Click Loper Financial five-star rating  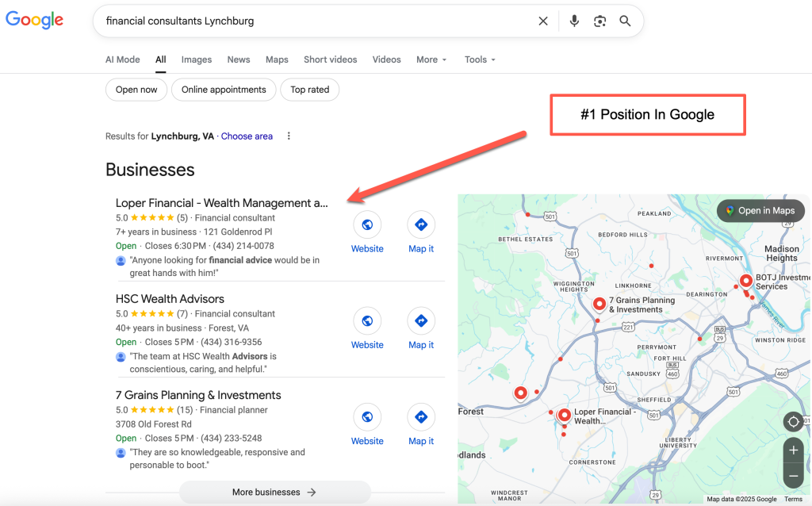point(151,218)
